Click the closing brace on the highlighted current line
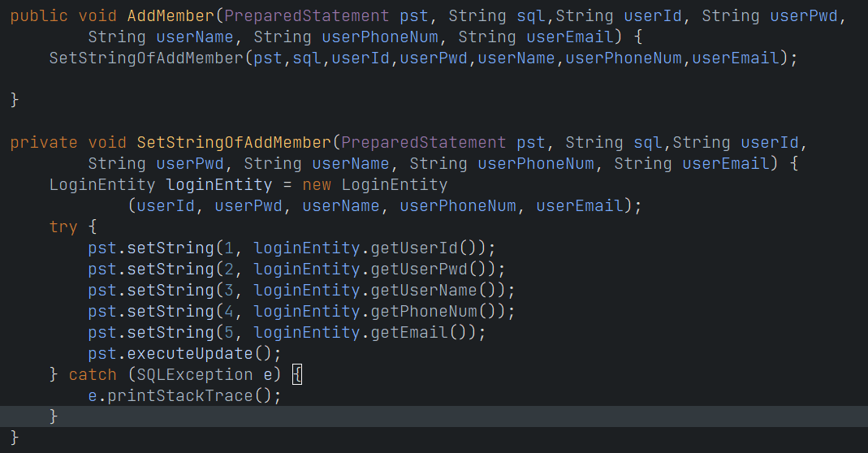 click(x=54, y=416)
